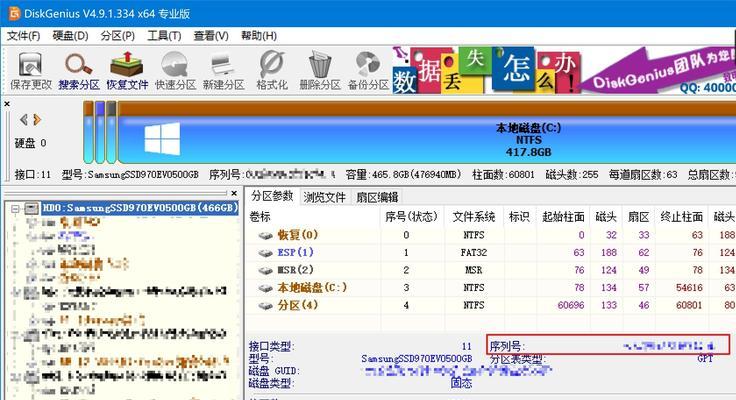Switch to 扇区编辑 tab
Screen dimensions: 736x400
pyautogui.click(x=377, y=197)
